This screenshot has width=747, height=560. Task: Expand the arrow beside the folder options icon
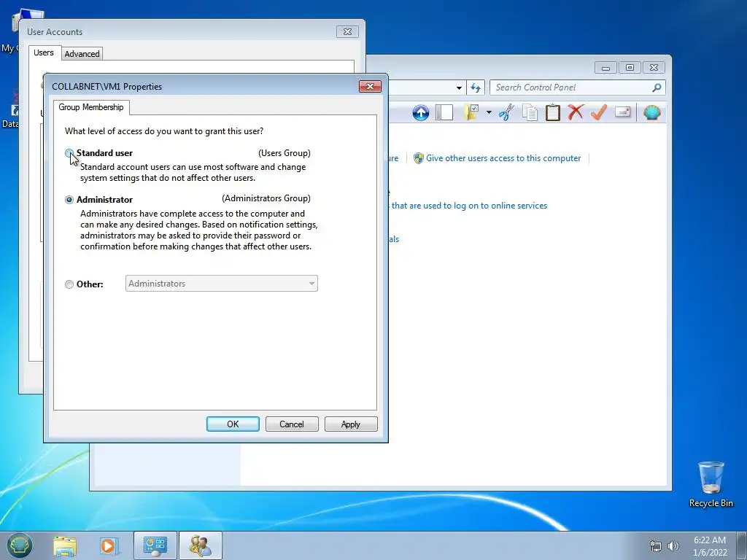click(x=489, y=113)
